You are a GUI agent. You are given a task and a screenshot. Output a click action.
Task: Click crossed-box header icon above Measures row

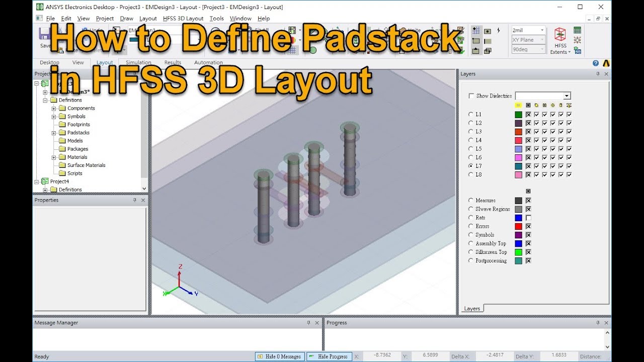pyautogui.click(x=528, y=191)
